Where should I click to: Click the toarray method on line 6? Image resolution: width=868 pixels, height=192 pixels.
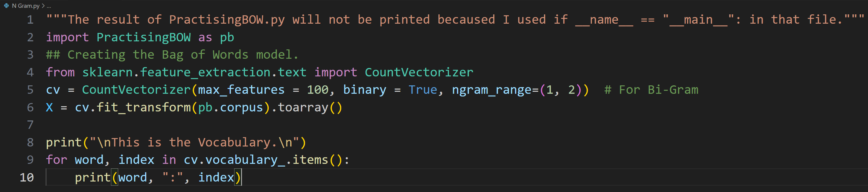(303, 107)
